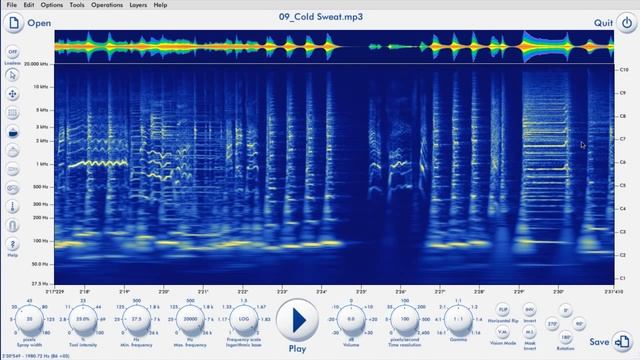The height and width of the screenshot is (360, 640).
Task: Pick the tool icon beside the 500 Hz label
Action: point(13,188)
